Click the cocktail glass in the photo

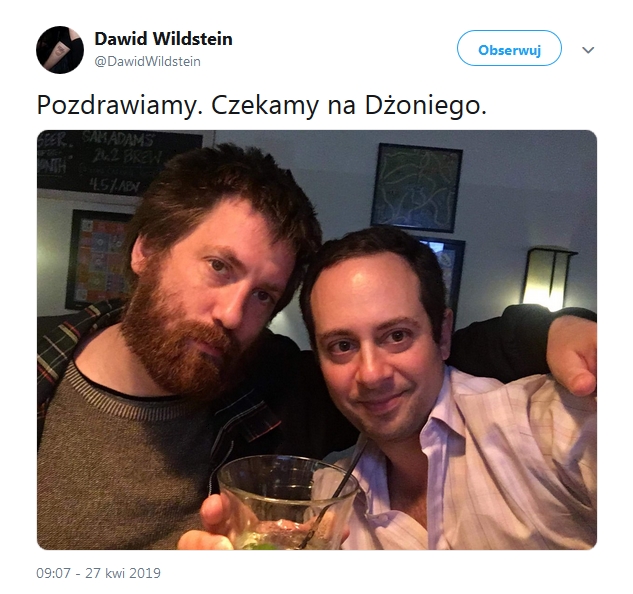coord(286,502)
